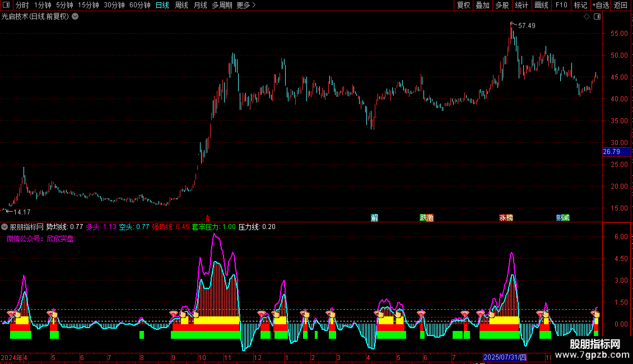633x364 pixels.
Task: Switch to 1分钟 period
Action: click(x=43, y=5)
